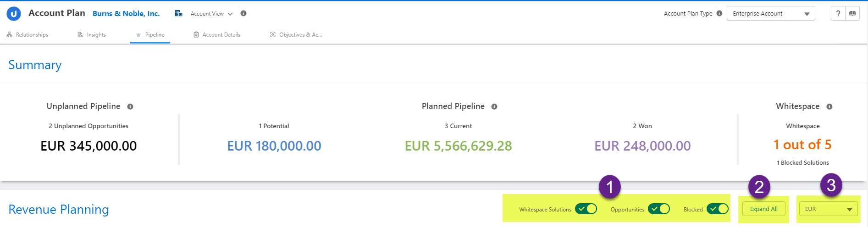Open the Enterprise Account dropdown
Viewport: 868px width, 227px height.
(771, 14)
